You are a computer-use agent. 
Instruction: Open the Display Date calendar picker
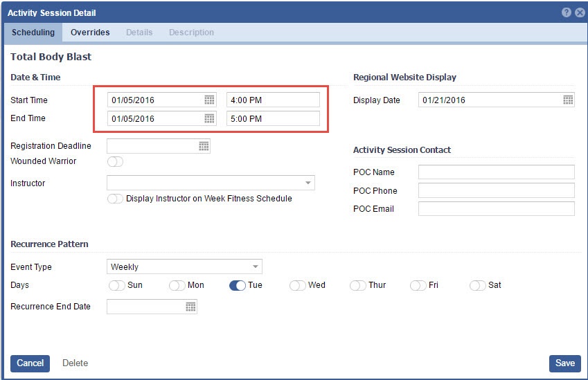click(x=568, y=100)
